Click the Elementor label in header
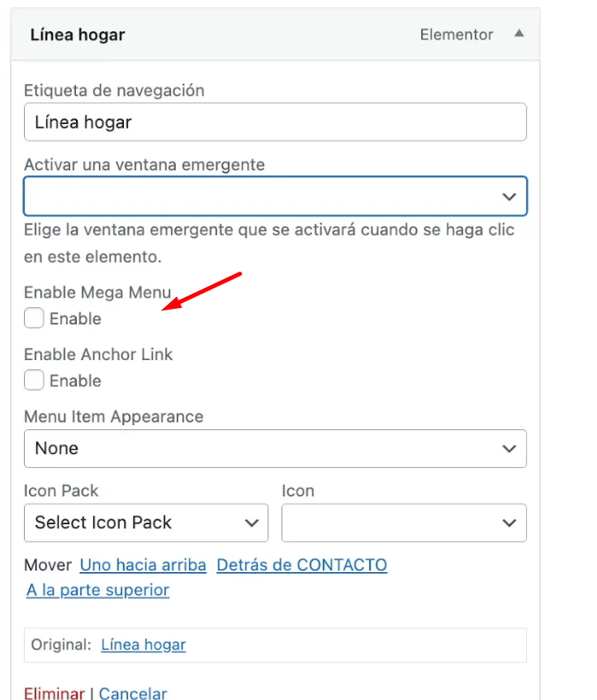The height and width of the screenshot is (700, 597). [457, 35]
